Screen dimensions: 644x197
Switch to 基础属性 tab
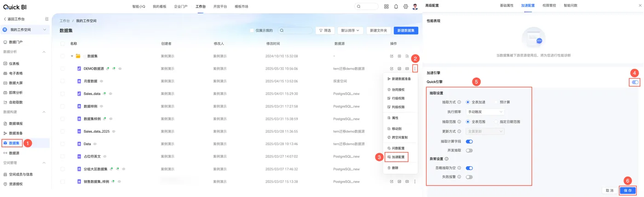click(507, 6)
